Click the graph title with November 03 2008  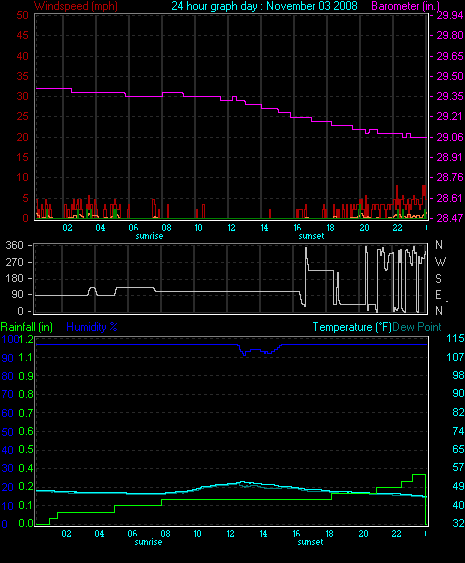(264, 6)
